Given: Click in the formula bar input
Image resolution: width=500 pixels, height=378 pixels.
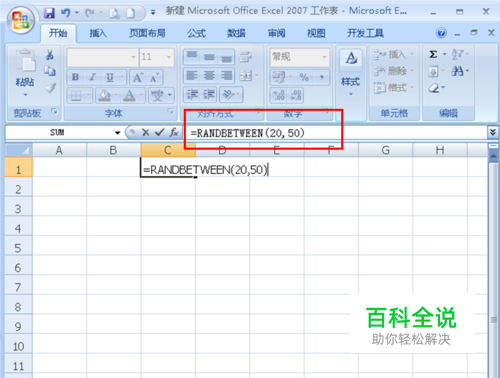Looking at the screenshot, I should pos(335,133).
